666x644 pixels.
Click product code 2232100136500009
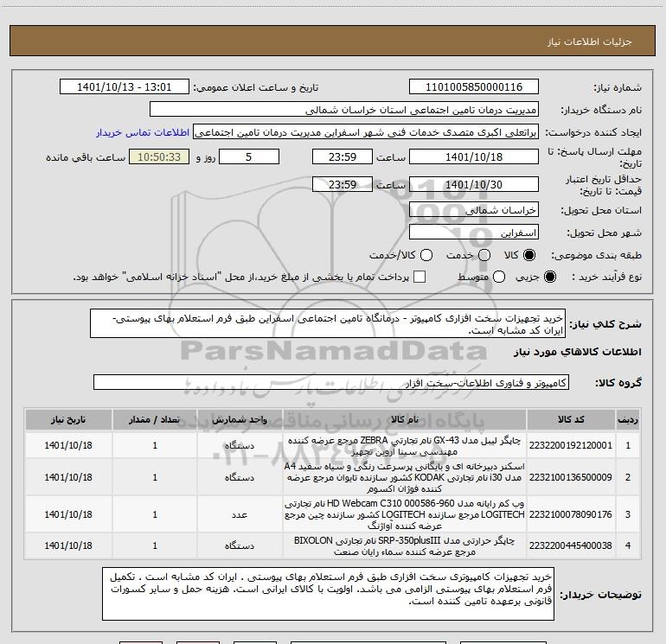coord(571,477)
